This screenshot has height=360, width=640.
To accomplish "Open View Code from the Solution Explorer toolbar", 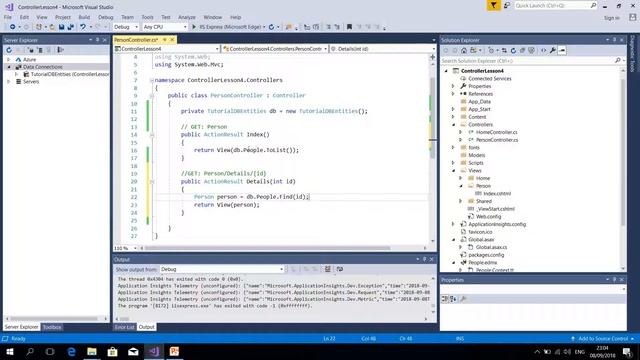I will click(x=543, y=51).
